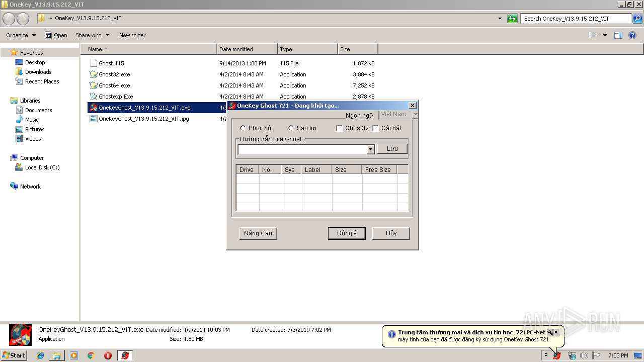
Task: Select OneKeyGhost_V13.9.15.212_VIT.jpg image icon
Action: (x=93, y=119)
